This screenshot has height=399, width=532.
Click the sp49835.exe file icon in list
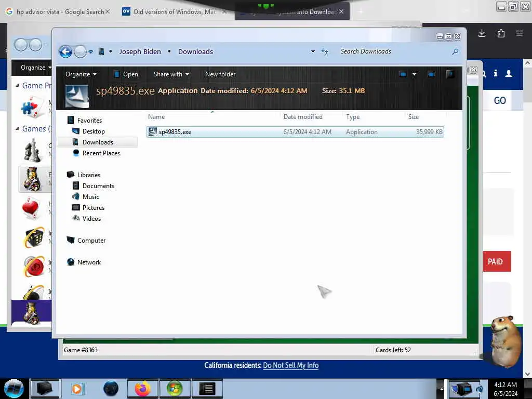coord(153,131)
